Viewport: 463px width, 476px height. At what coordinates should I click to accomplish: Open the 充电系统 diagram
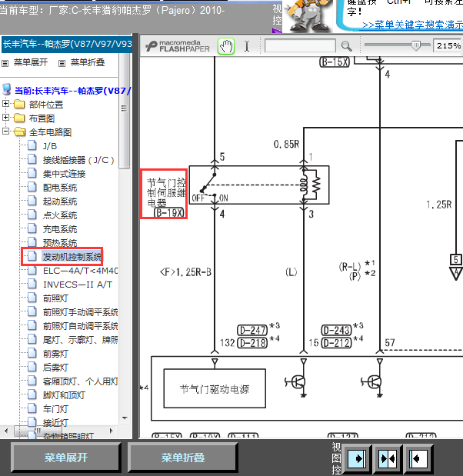click(x=60, y=229)
